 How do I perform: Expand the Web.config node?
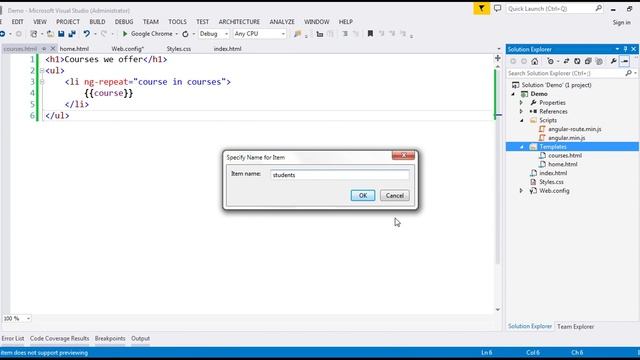[521, 191]
